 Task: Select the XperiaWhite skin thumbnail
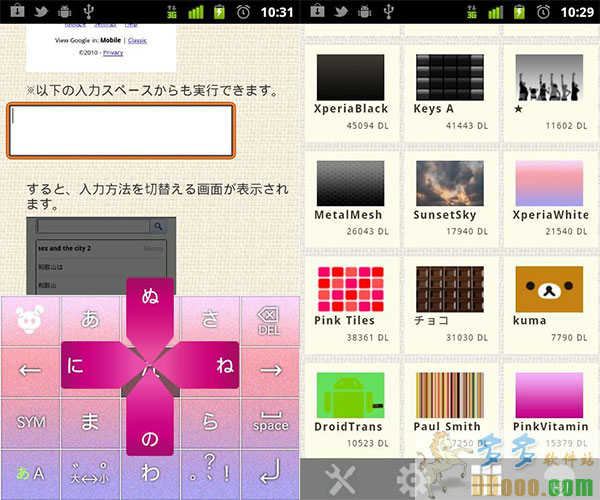[x=549, y=183]
